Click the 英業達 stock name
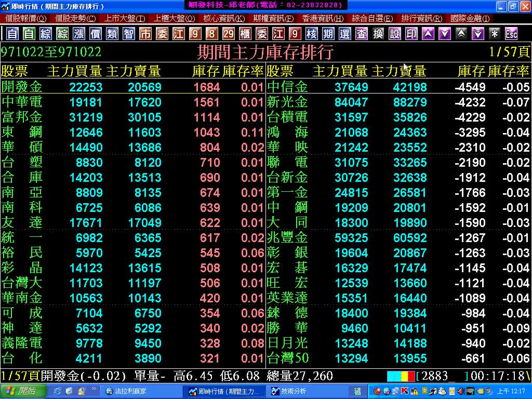The width and height of the screenshot is (532, 399). (287, 298)
